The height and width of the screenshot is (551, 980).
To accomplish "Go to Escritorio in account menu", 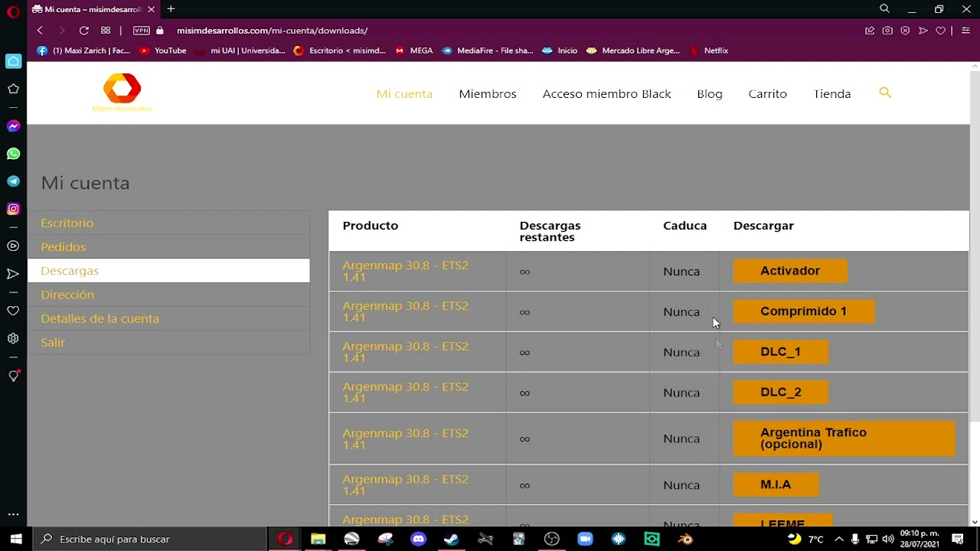I will pos(168,223).
